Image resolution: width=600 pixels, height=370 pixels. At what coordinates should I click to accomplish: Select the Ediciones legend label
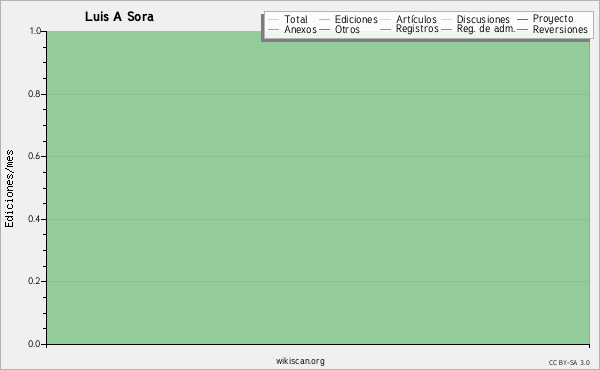[356, 19]
